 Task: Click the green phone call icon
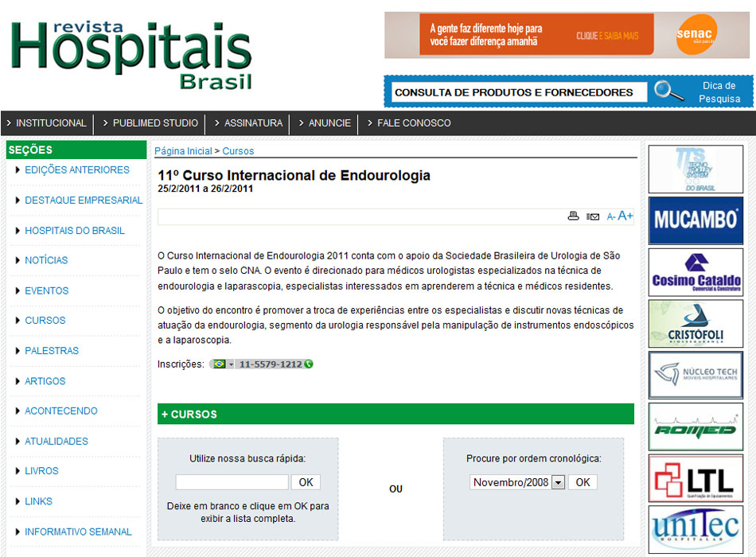pyautogui.click(x=309, y=364)
